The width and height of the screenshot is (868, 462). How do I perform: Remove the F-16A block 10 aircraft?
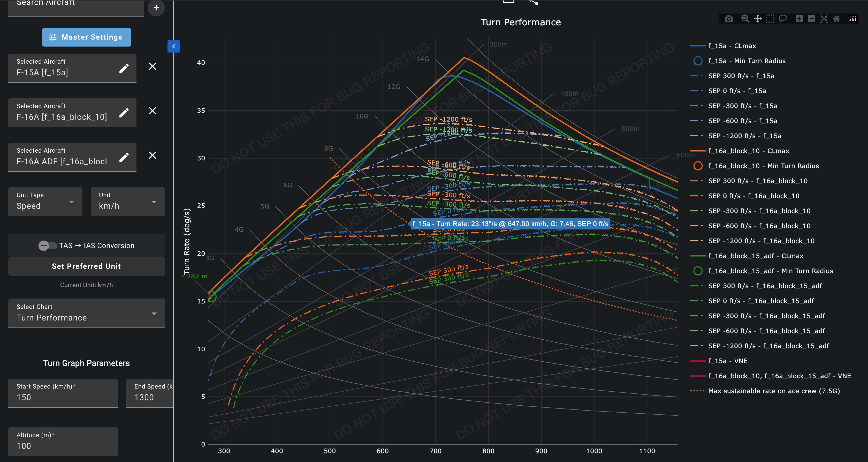pyautogui.click(x=152, y=111)
